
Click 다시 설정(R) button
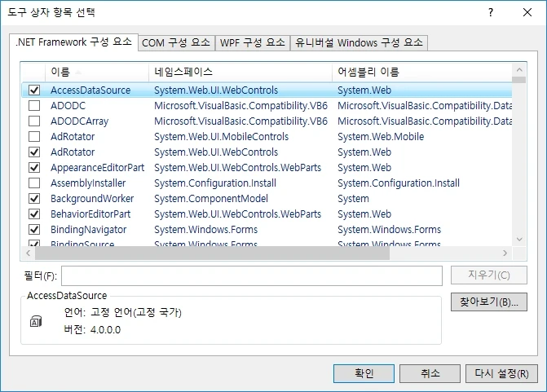[501, 373]
